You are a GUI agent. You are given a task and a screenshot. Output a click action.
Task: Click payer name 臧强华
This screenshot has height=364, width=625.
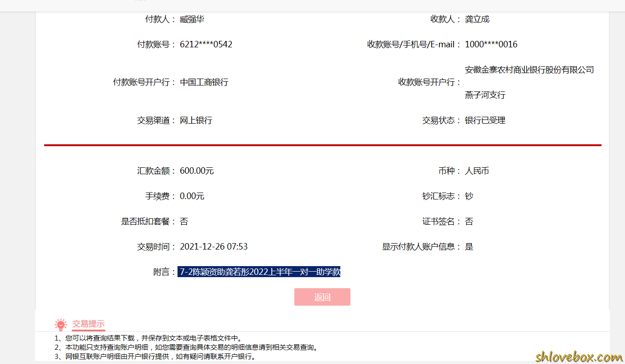192,19
